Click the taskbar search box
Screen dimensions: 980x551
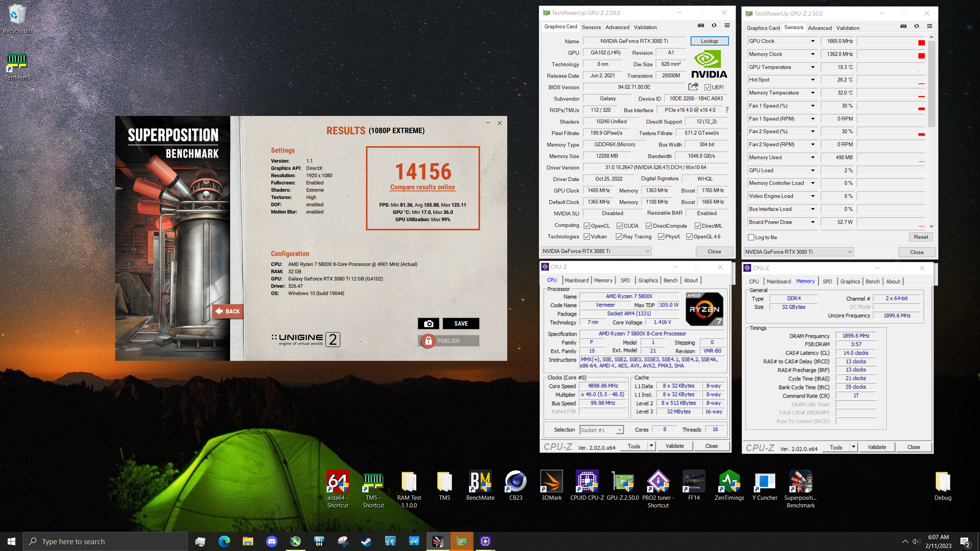(x=105, y=541)
